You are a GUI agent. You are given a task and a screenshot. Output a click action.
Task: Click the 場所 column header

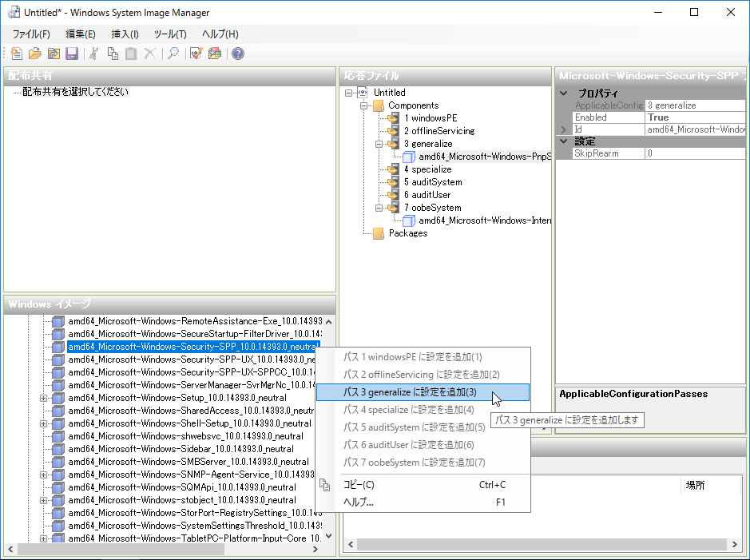point(695,485)
